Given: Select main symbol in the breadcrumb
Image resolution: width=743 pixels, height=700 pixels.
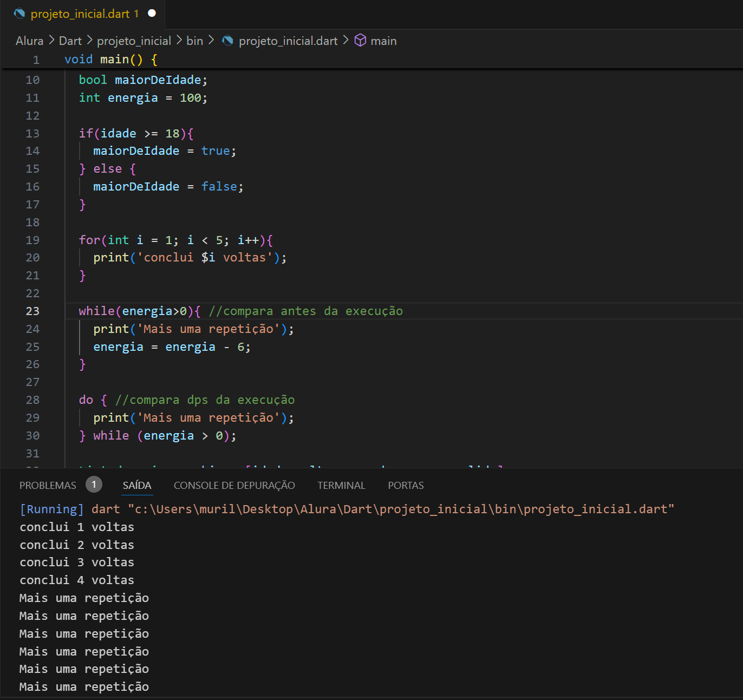Looking at the screenshot, I should pos(383,41).
